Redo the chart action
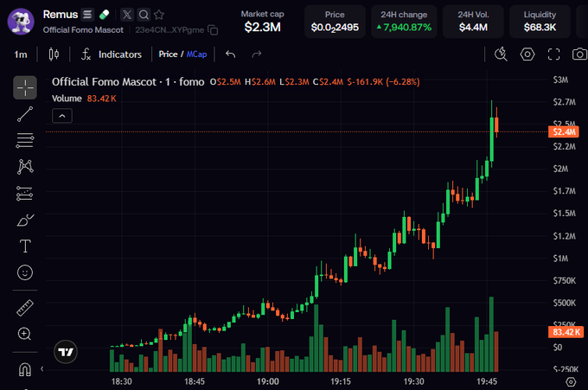This screenshot has width=588, height=390. pyautogui.click(x=257, y=54)
